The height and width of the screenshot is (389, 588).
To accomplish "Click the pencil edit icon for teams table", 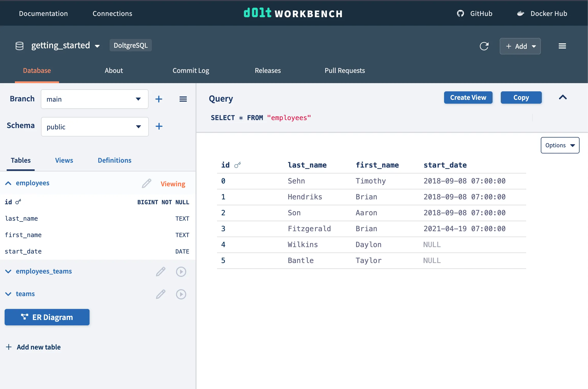I will pyautogui.click(x=161, y=294).
